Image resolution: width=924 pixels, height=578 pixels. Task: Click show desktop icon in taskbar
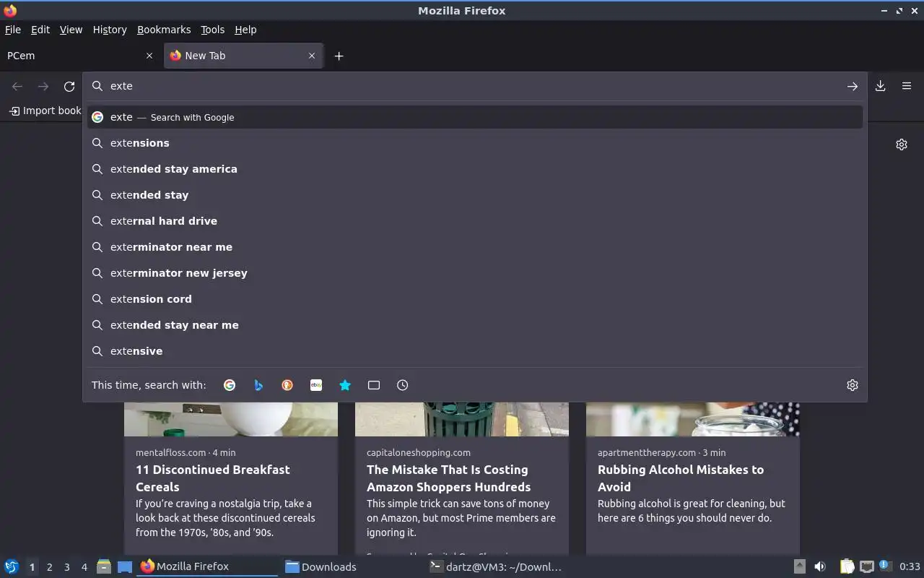(x=125, y=566)
